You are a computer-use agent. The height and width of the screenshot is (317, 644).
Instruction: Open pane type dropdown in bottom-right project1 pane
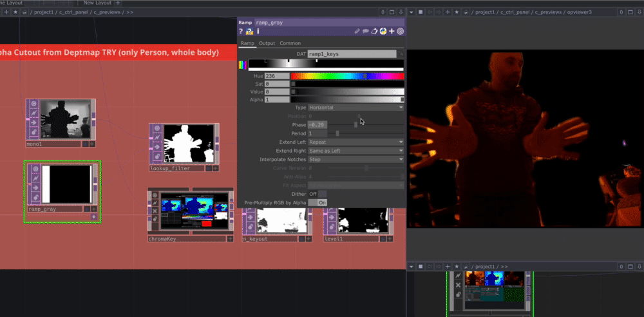[x=412, y=267]
